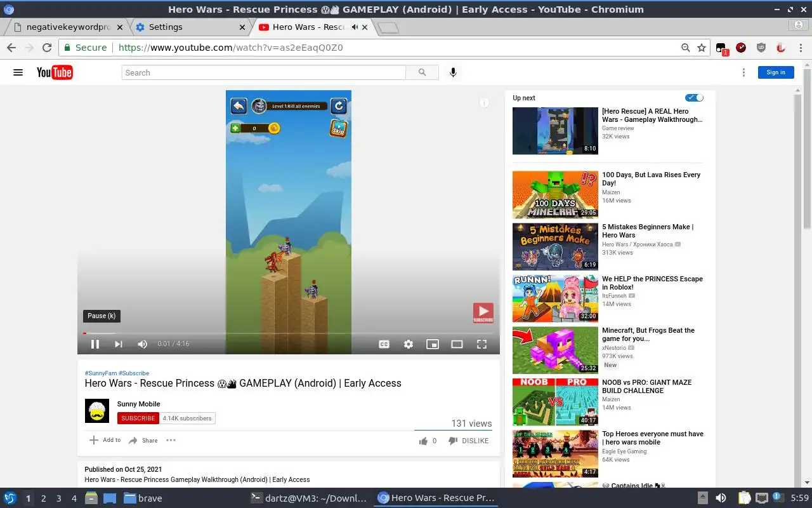
Task: Open NOOB vs PRO: GIANT MAZE BUILD CHALLENGE
Action: (647, 387)
